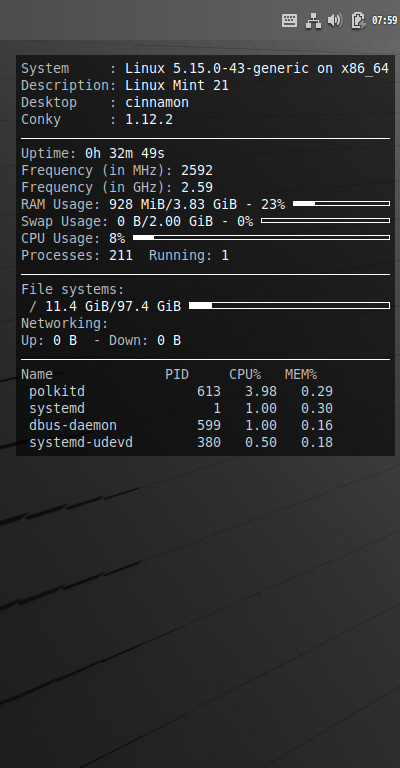This screenshot has width=400, height=768.
Task: Select the dbus-daemon process row
Action: (181, 425)
